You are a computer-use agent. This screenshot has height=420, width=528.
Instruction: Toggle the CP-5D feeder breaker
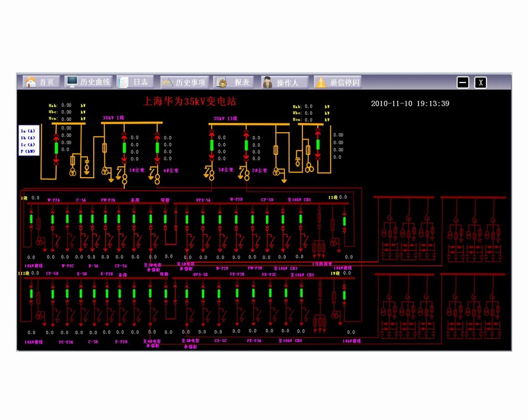pyautogui.click(x=53, y=294)
